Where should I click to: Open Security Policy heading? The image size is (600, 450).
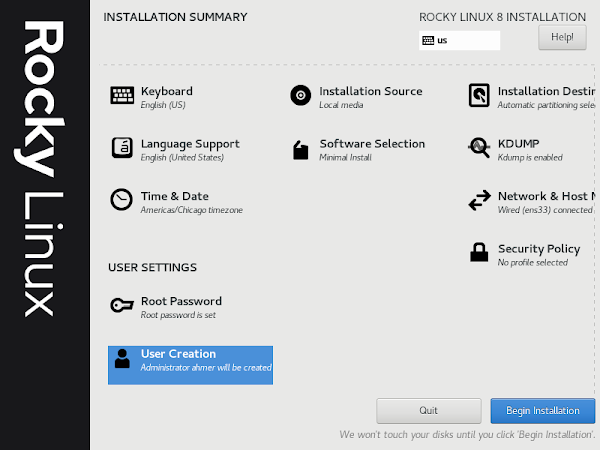pos(539,249)
